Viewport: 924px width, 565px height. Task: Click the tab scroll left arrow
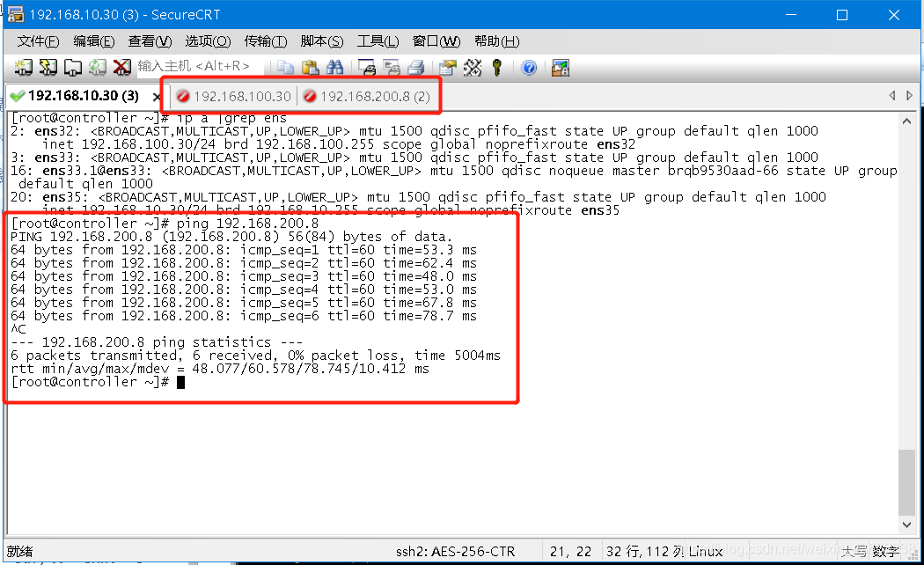[x=892, y=95]
